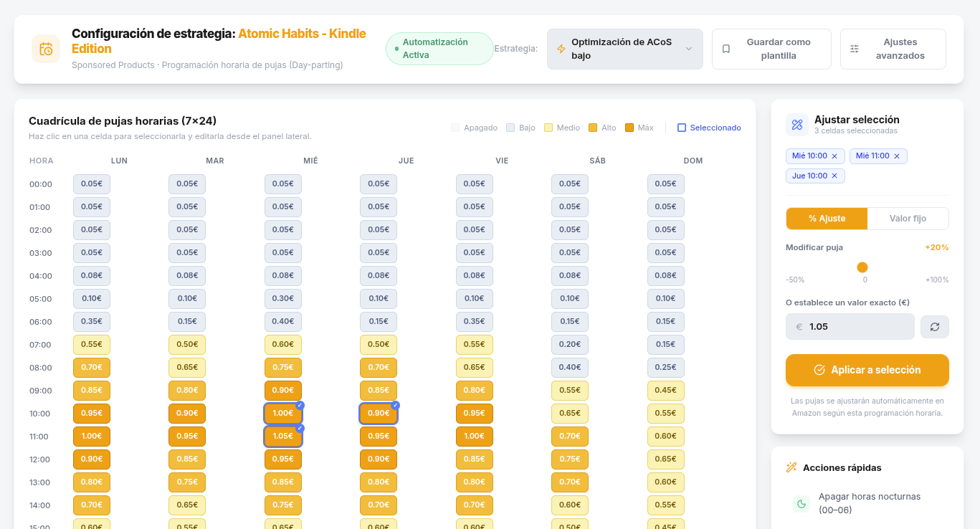Screen dimensions: 980x529
Task: Remove the Mié 10:00 selection chip
Action: click(834, 156)
